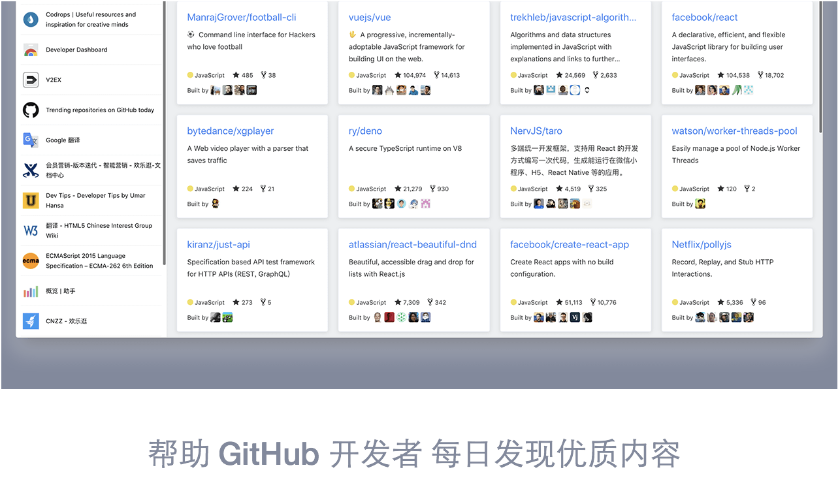Open the NervJS/taro repository link
This screenshot has height=504, width=840.
(536, 131)
